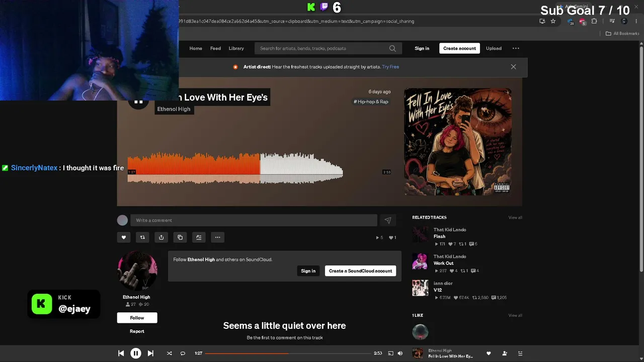Toggle shuffle in the player bar
The image size is (644, 362).
click(x=169, y=353)
